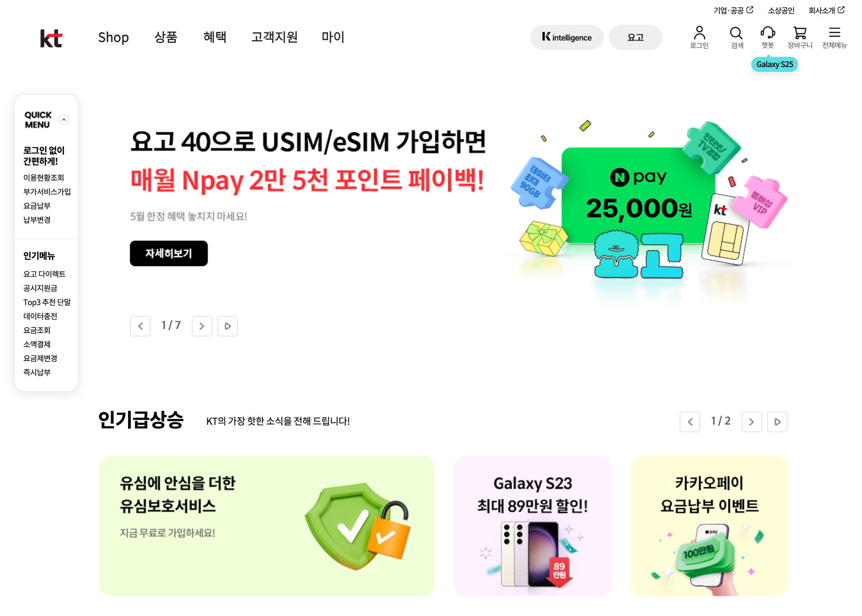
Task: Open the shopping cart icon
Action: (x=800, y=33)
